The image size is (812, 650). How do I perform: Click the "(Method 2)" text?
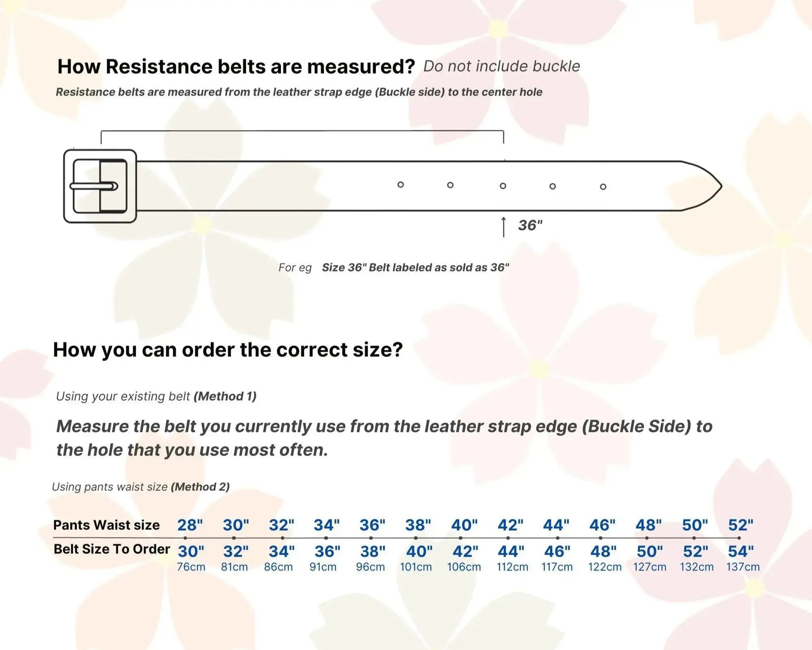200,487
